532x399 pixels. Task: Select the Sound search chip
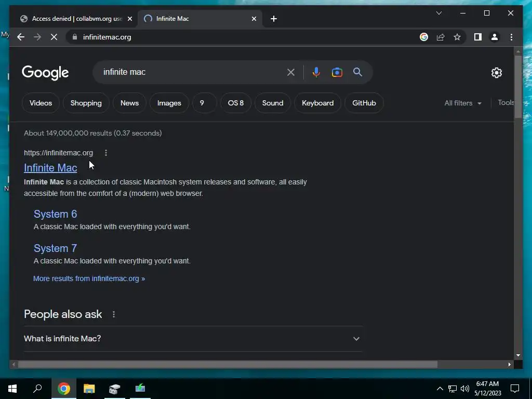tap(272, 103)
